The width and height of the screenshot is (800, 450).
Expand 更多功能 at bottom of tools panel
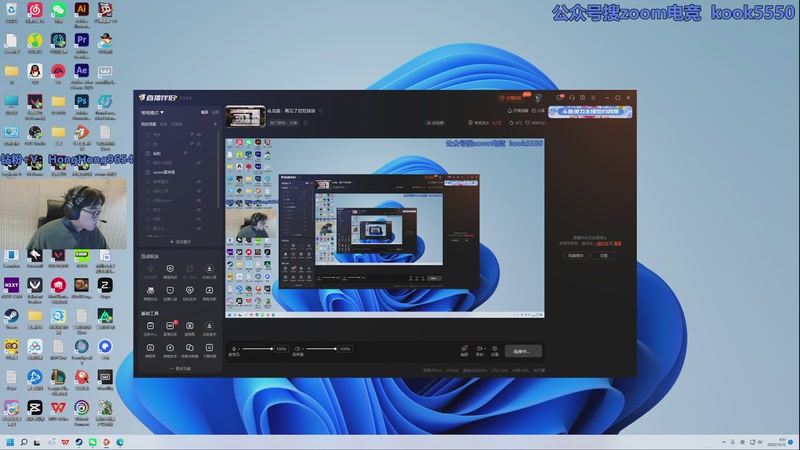(181, 368)
